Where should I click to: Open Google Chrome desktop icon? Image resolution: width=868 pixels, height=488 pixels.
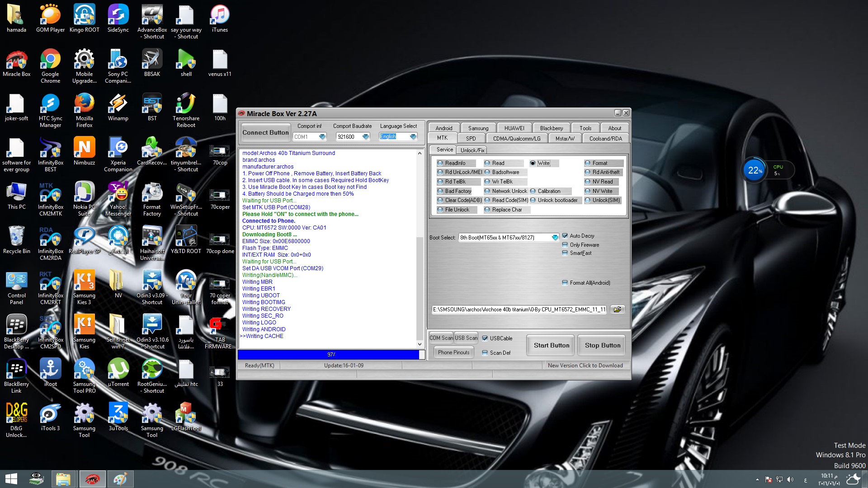pyautogui.click(x=50, y=66)
